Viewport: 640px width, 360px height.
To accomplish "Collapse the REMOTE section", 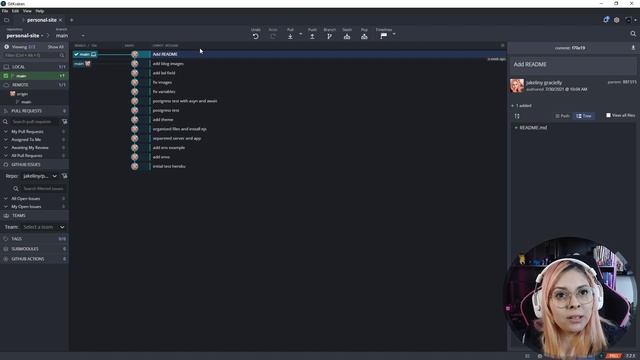I will pos(34,85).
